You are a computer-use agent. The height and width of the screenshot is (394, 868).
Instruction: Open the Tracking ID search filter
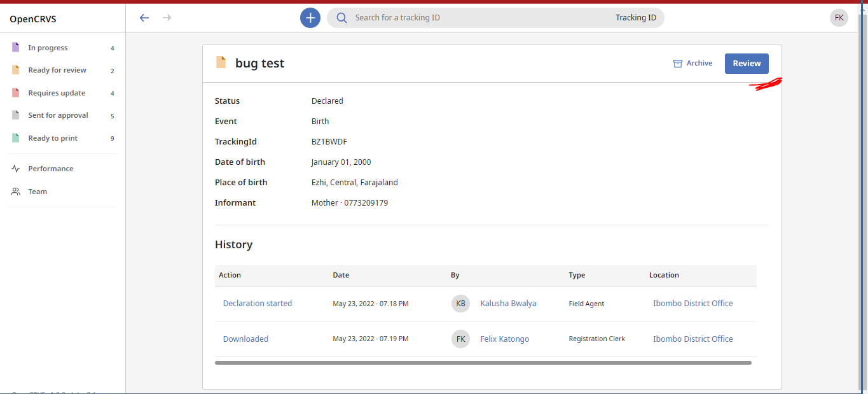point(636,17)
